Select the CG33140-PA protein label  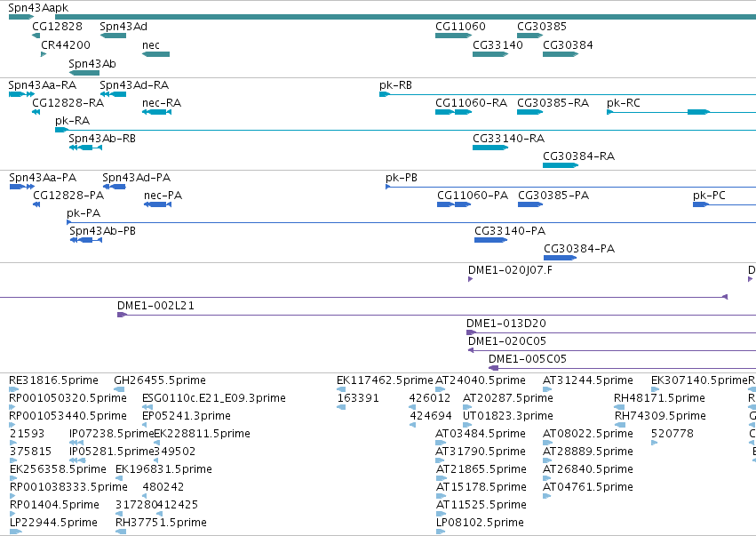pos(510,232)
